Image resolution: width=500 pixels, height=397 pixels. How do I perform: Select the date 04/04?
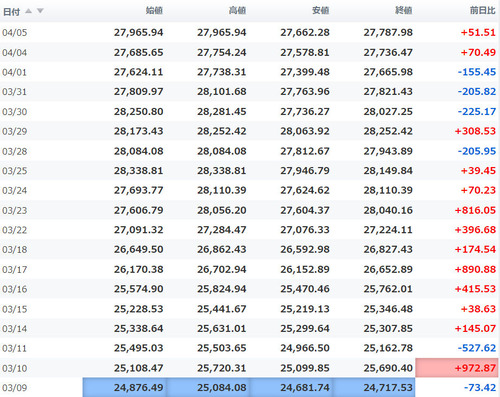tap(14, 53)
